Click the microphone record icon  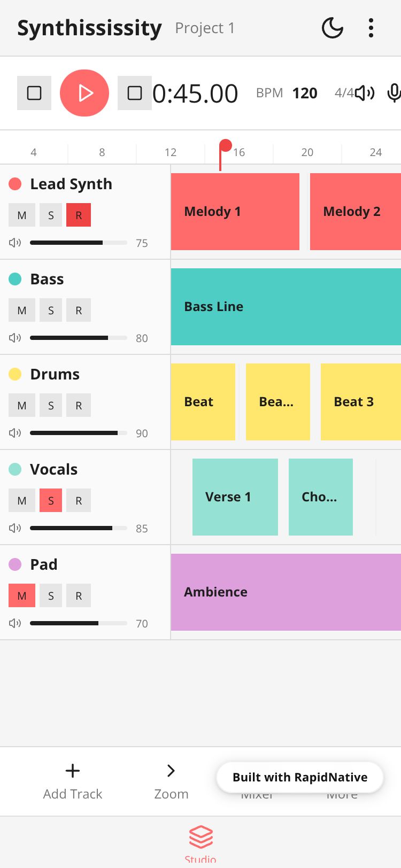click(x=394, y=93)
